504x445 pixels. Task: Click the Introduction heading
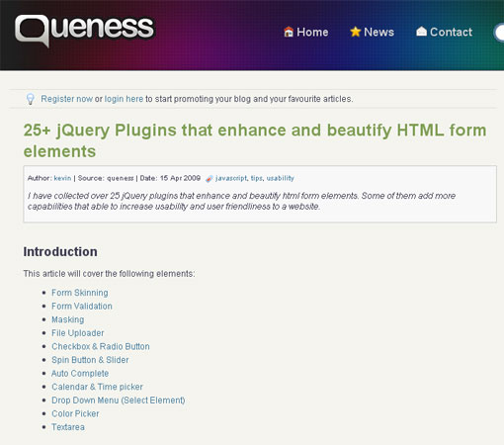pos(60,252)
